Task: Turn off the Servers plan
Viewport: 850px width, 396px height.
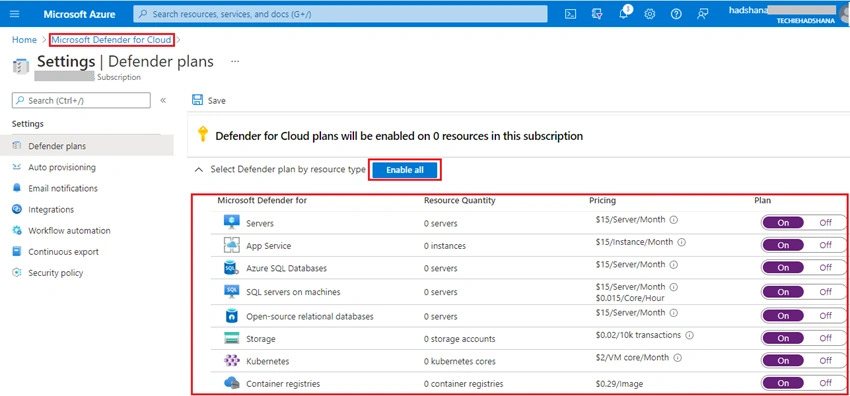Action: pos(825,222)
